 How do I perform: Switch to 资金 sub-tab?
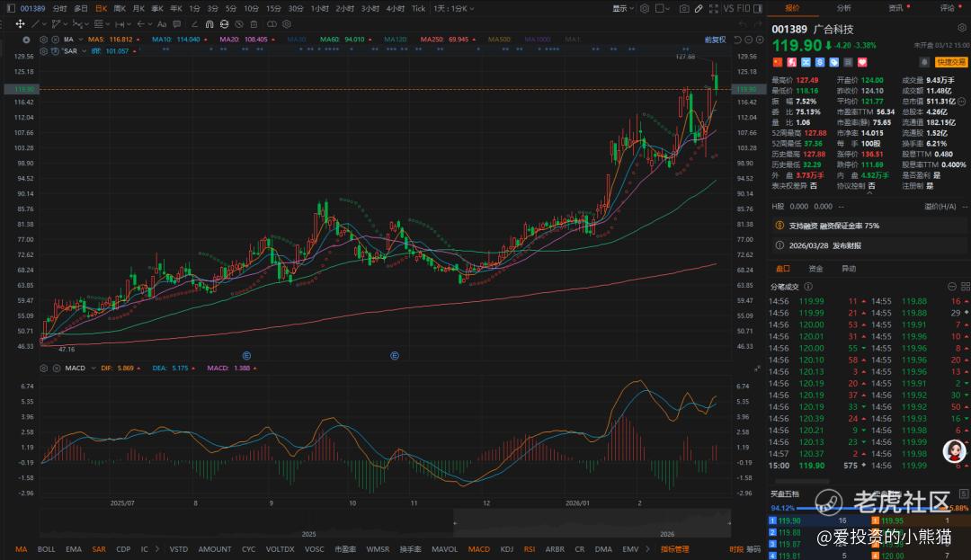[815, 269]
